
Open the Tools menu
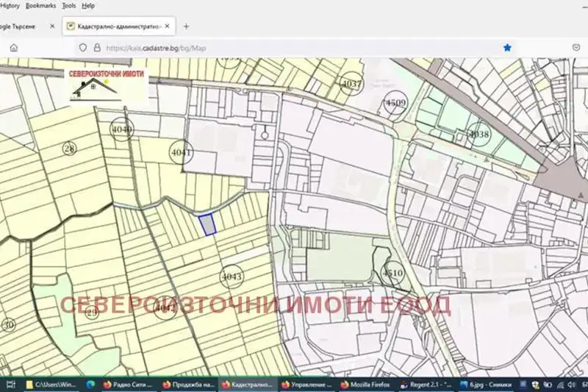coord(68,6)
